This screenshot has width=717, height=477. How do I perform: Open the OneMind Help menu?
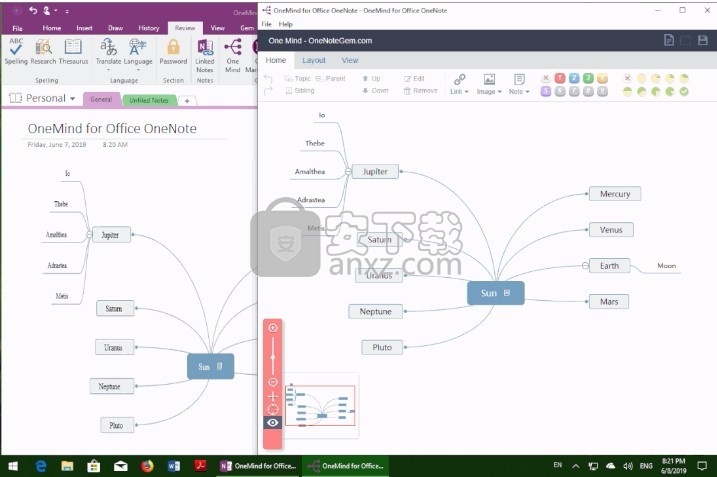285,24
